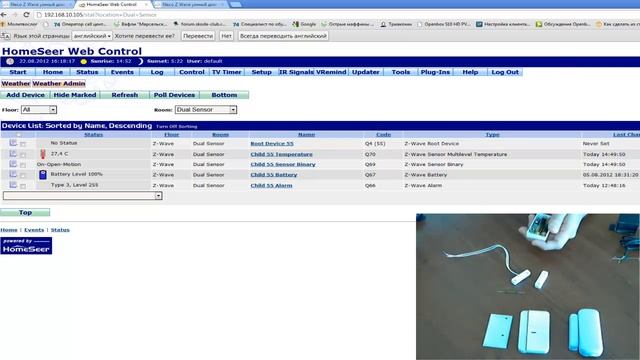Open properties icon for Child 55 Temperature row
Image resolution: width=640 pixels, height=360 pixels.
point(13,153)
